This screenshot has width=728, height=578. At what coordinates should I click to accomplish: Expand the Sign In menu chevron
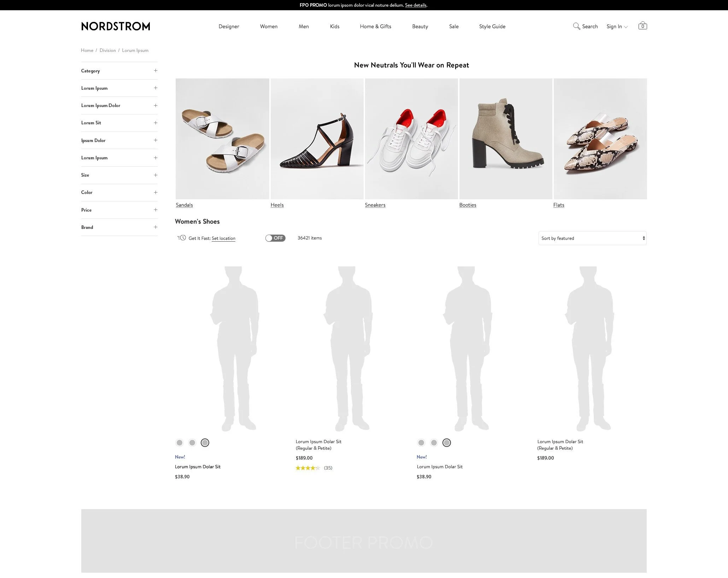[x=626, y=27]
